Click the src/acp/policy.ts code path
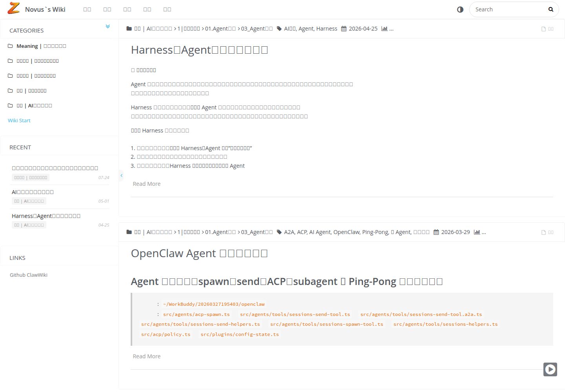The height and width of the screenshot is (392, 565). [x=166, y=334]
